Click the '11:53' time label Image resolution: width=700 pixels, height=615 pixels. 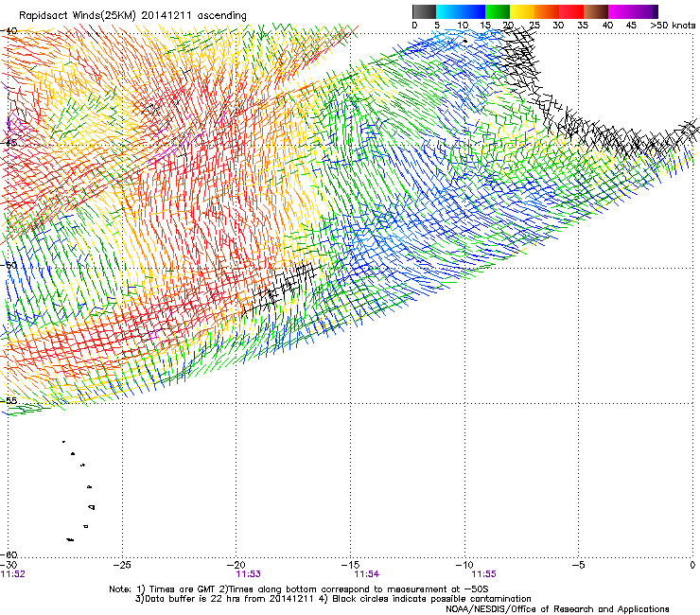248,574
